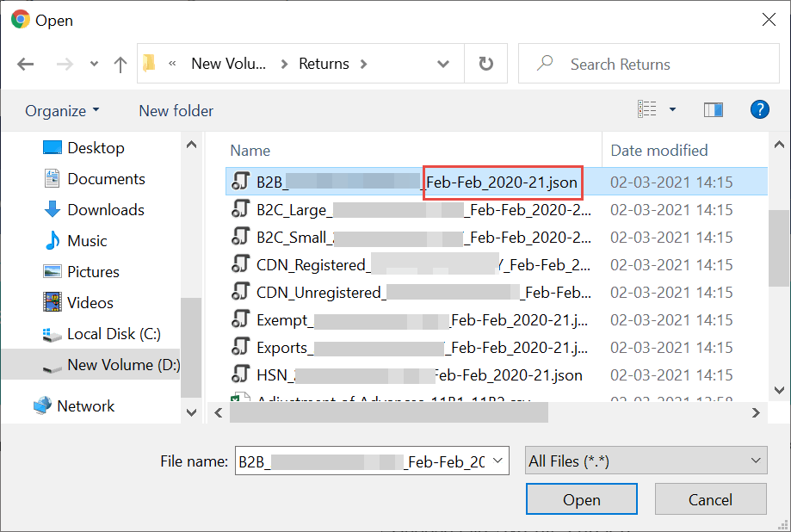
Task: Click the CDN_Registered file icon
Action: (241, 263)
